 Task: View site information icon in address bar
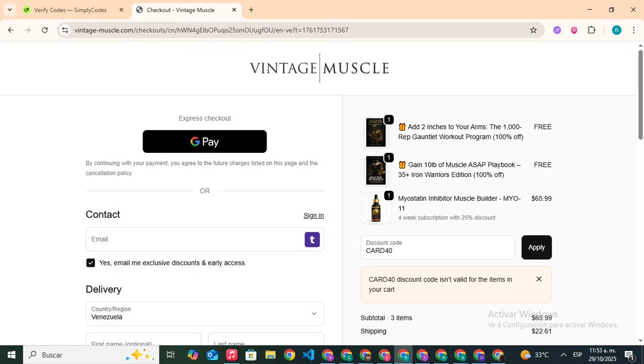pos(65,30)
